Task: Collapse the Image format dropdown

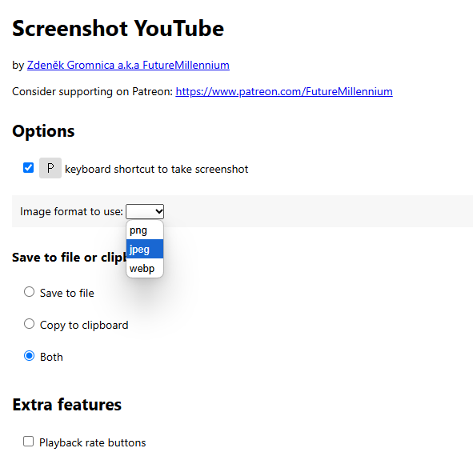Action: 145,211
